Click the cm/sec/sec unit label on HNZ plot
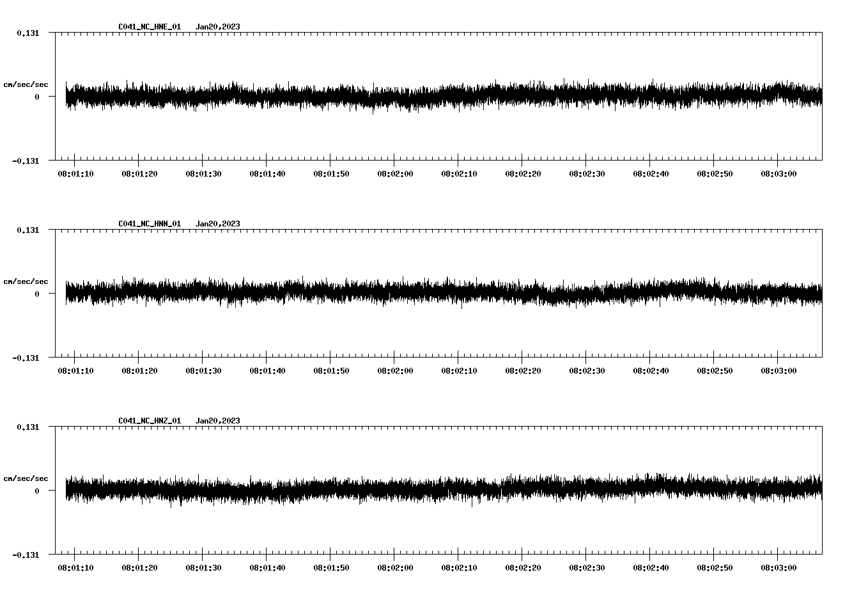The image size is (868, 591). pos(26,478)
